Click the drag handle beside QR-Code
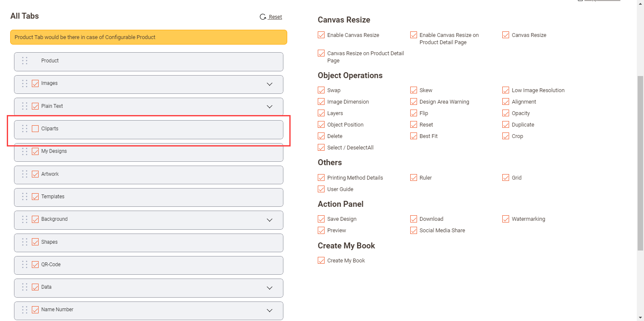 25,265
